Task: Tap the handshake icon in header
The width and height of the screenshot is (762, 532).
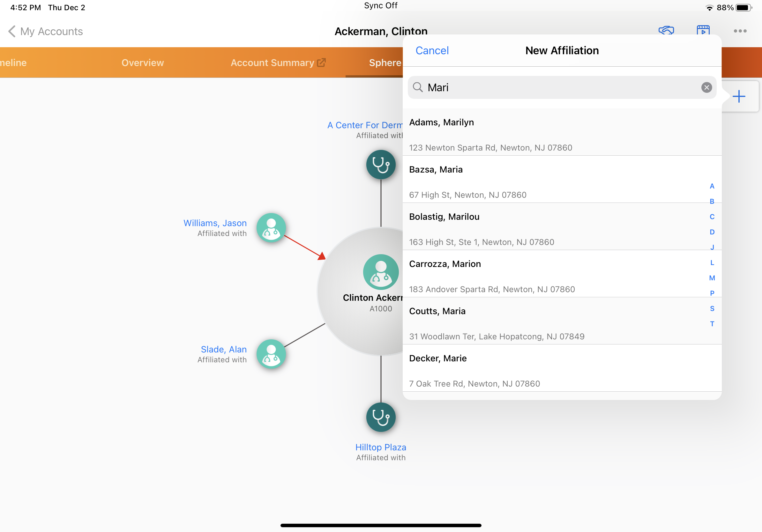Action: [x=666, y=30]
